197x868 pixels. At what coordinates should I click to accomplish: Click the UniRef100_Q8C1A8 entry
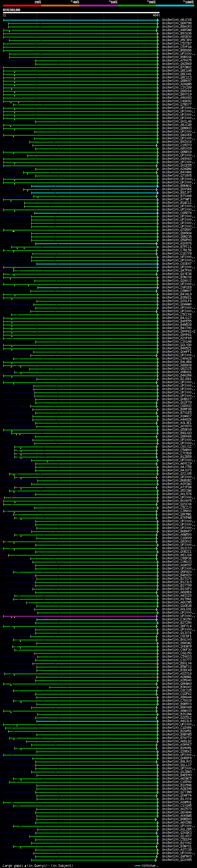tap(176, 71)
